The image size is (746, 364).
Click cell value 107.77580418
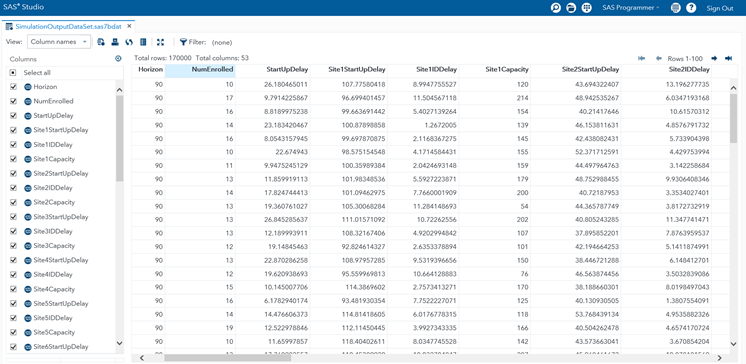pyautogui.click(x=363, y=84)
